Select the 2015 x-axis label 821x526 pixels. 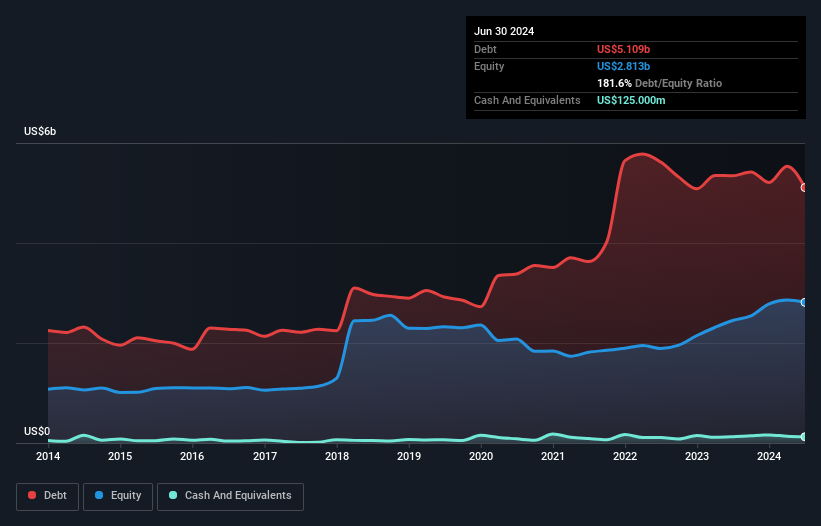[x=120, y=456]
